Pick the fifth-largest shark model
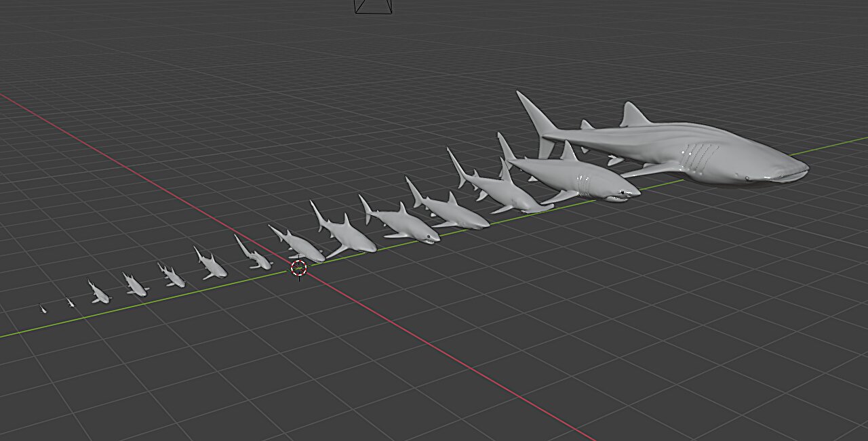The image size is (868, 441). click(403, 225)
